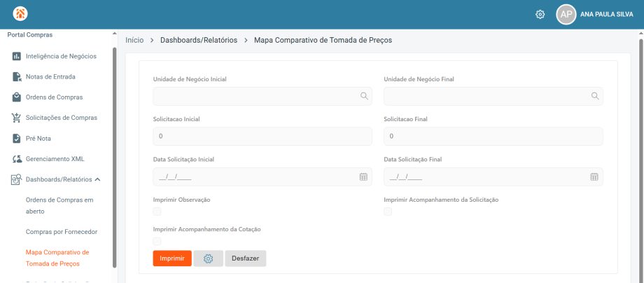Click the Desfazer button
Image resolution: width=644 pixels, height=283 pixels.
(x=246, y=258)
